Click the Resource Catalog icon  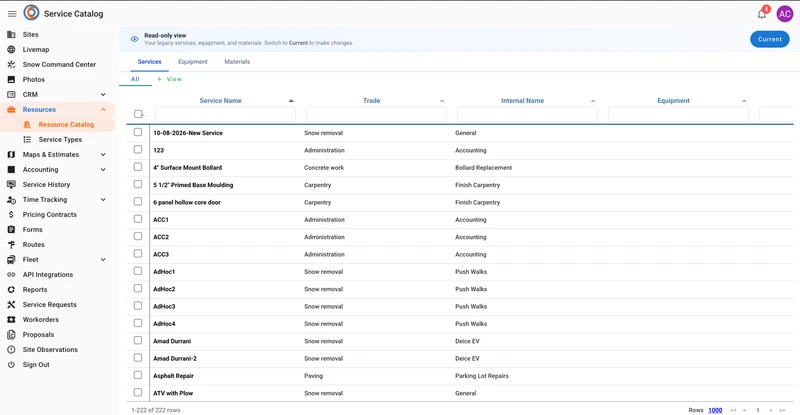[27, 125]
